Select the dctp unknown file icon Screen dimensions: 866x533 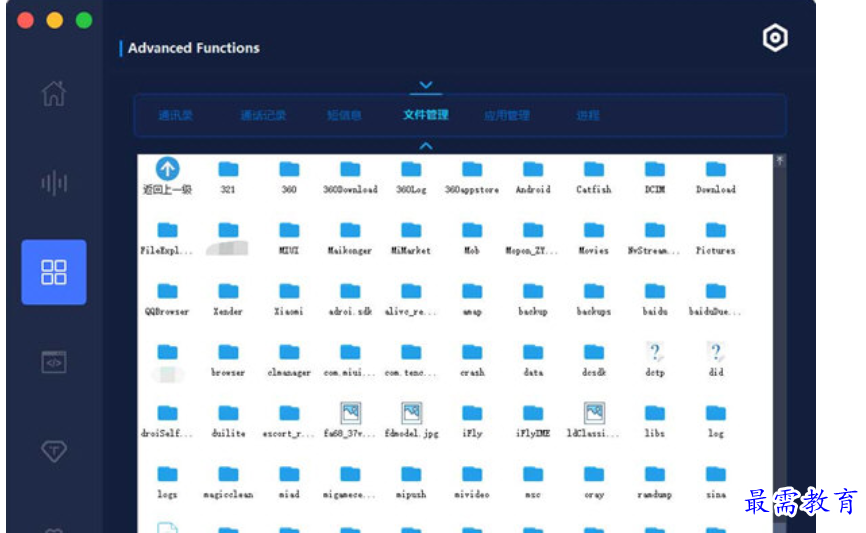[654, 352]
